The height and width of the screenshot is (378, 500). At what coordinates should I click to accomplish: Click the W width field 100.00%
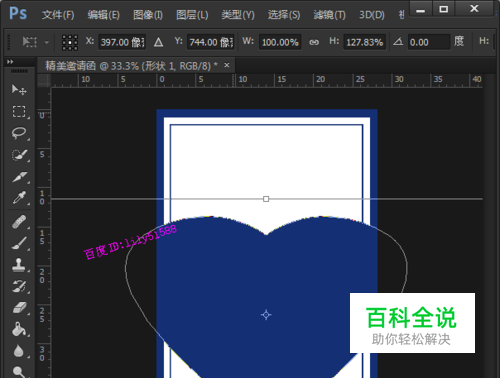280,42
